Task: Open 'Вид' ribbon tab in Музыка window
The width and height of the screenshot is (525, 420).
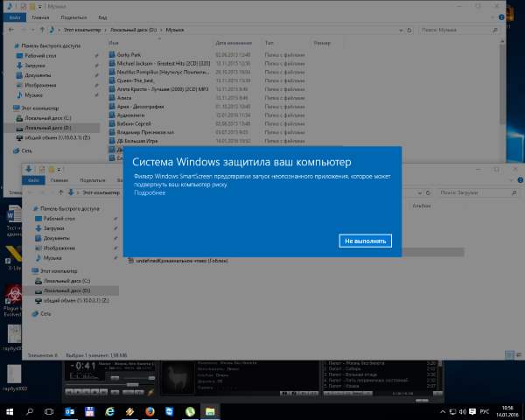Action: tap(102, 17)
